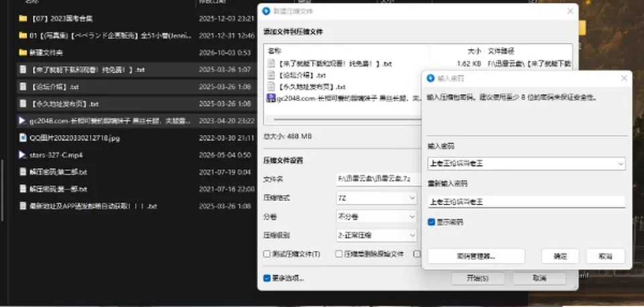Screen dimensions: 644x307
Task: Click the 【论坛介绍】.txt icon in compress dialog list
Action: (x=271, y=75)
